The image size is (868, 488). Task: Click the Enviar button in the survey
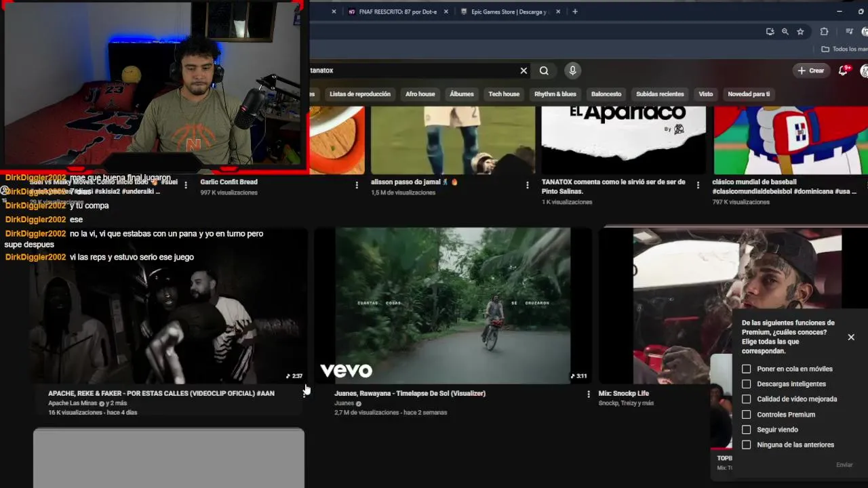coord(844,465)
